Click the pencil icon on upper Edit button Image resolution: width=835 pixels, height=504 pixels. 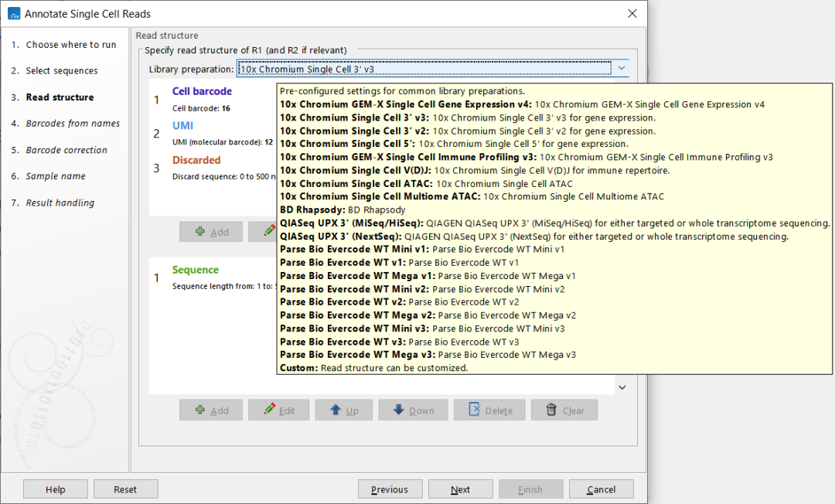[270, 230]
